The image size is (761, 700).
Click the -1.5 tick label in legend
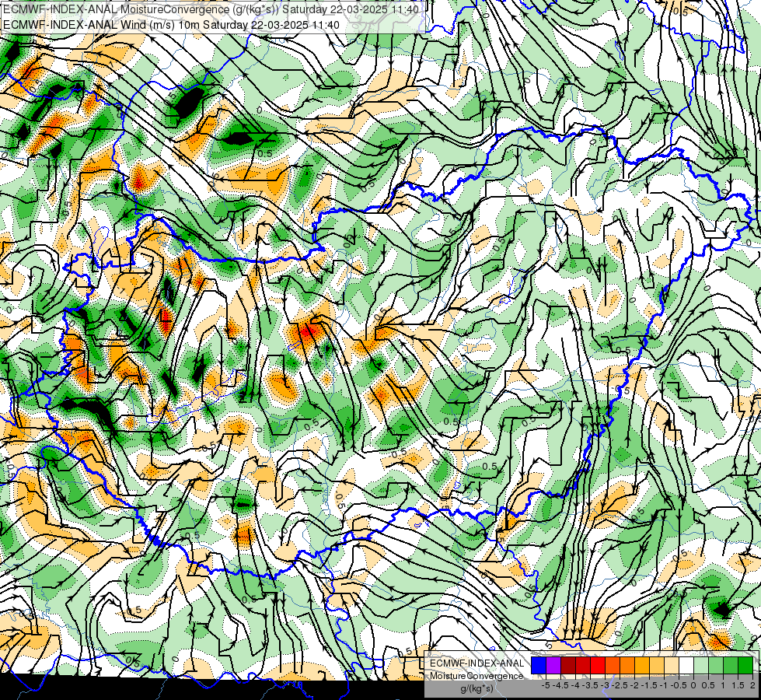(x=649, y=685)
